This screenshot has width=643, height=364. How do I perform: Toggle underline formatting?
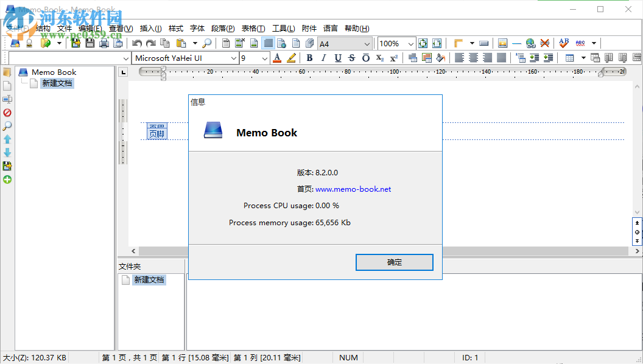click(x=338, y=58)
